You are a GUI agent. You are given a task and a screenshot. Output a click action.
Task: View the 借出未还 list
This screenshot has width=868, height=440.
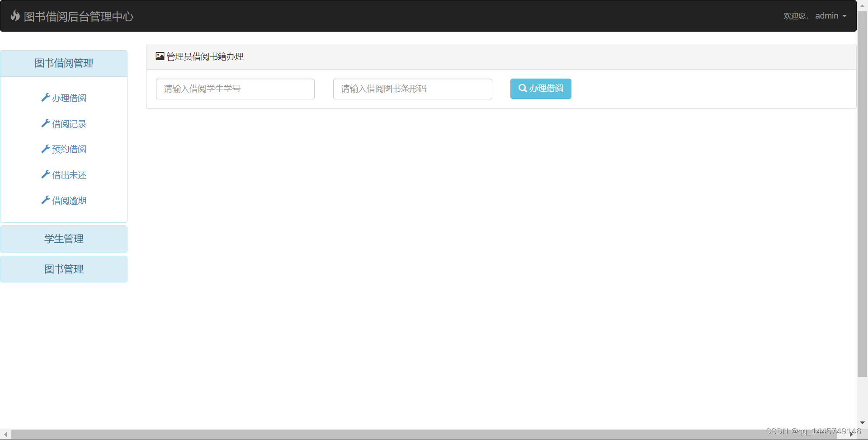[69, 175]
